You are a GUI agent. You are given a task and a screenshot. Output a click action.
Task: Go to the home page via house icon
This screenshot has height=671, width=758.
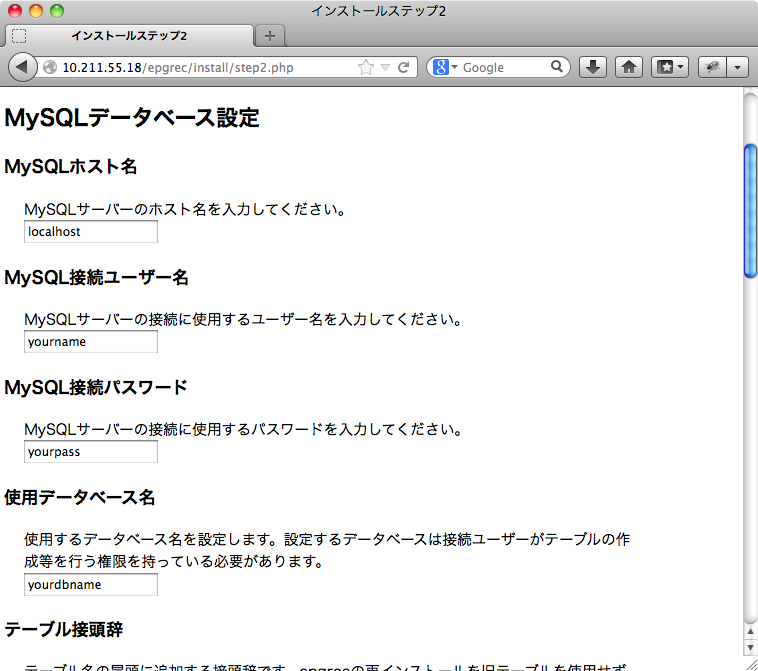pos(628,67)
